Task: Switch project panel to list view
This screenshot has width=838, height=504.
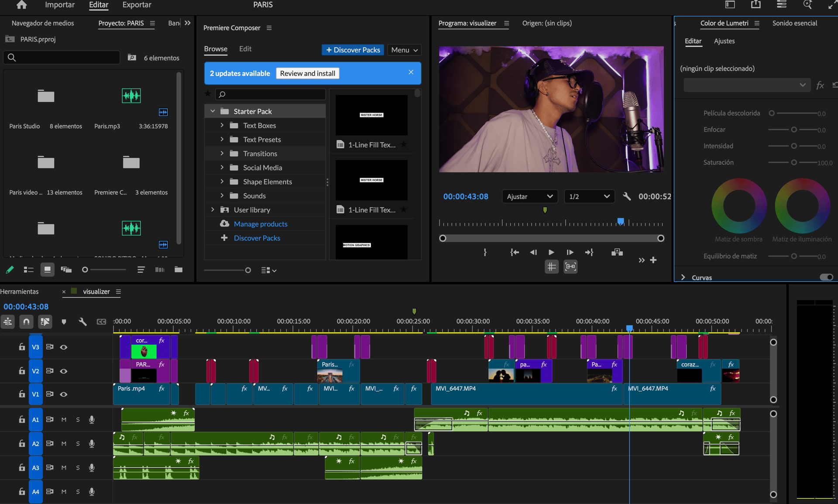Action: (x=29, y=270)
